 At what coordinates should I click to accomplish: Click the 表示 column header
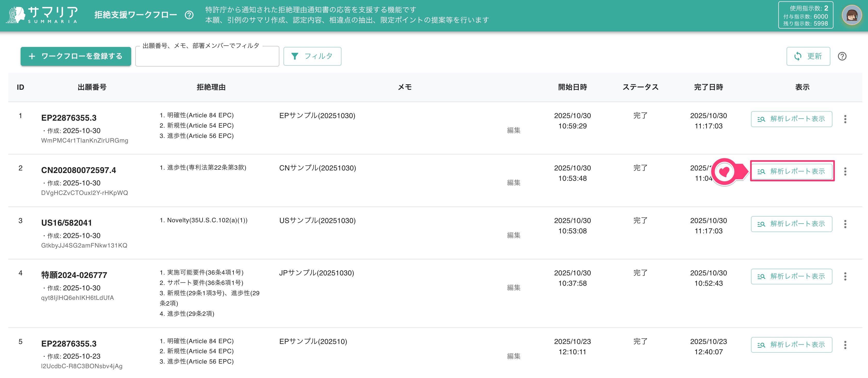(x=802, y=87)
